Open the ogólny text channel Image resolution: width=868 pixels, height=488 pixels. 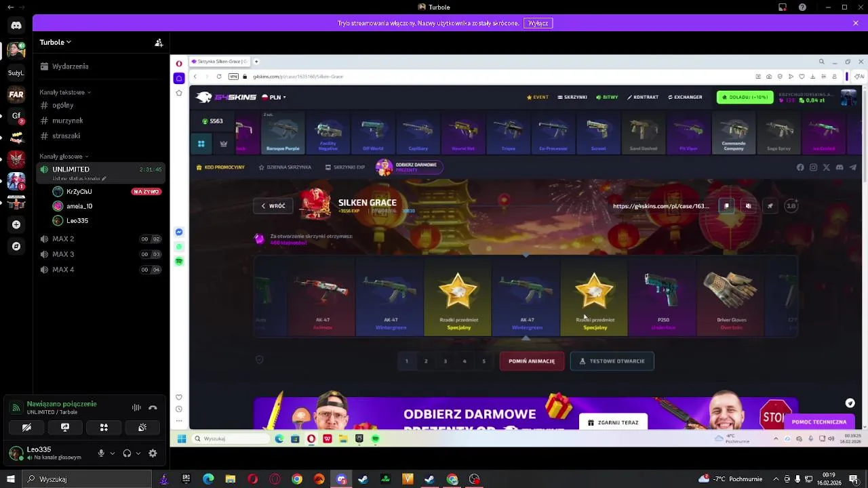click(x=100, y=105)
